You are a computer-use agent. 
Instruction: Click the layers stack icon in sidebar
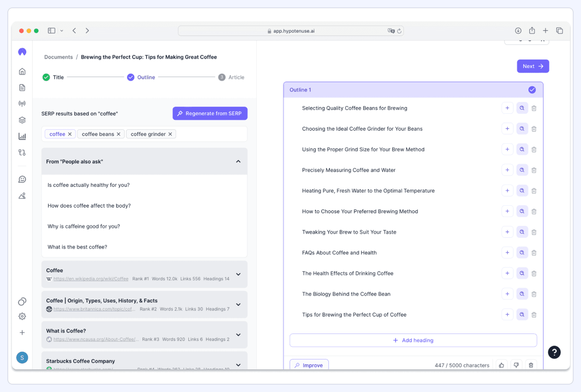(x=22, y=120)
